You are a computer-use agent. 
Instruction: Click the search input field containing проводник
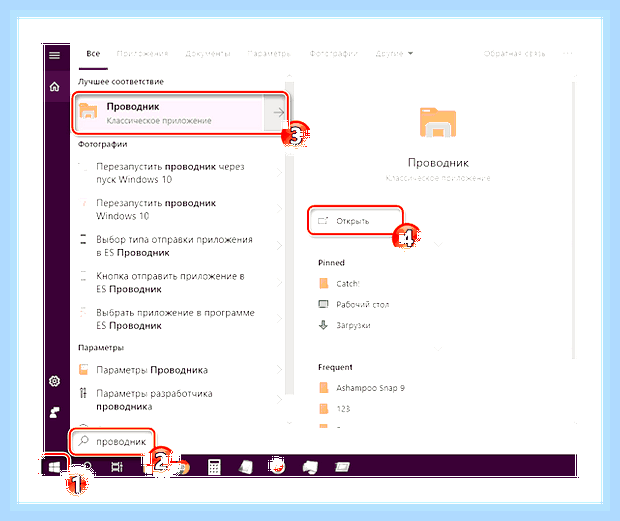[112, 441]
